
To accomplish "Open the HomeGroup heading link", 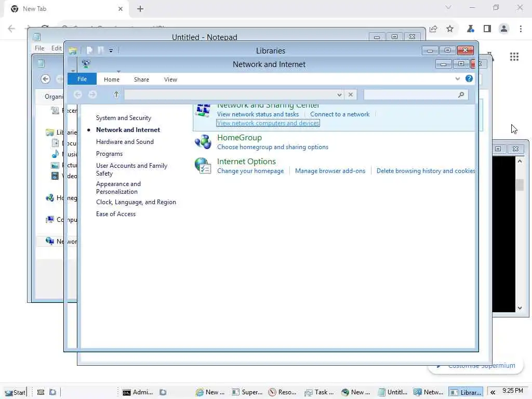I will (239, 138).
